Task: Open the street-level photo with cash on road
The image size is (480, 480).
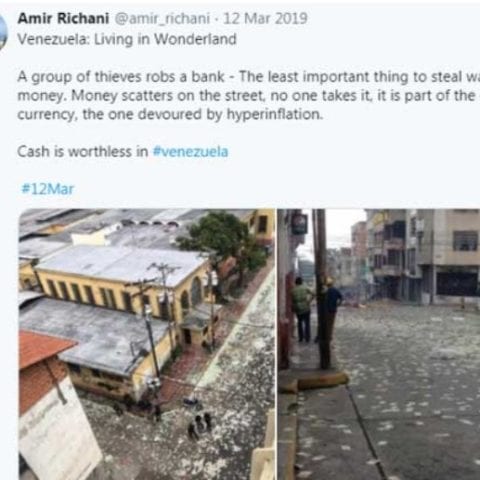Action: tap(379, 344)
